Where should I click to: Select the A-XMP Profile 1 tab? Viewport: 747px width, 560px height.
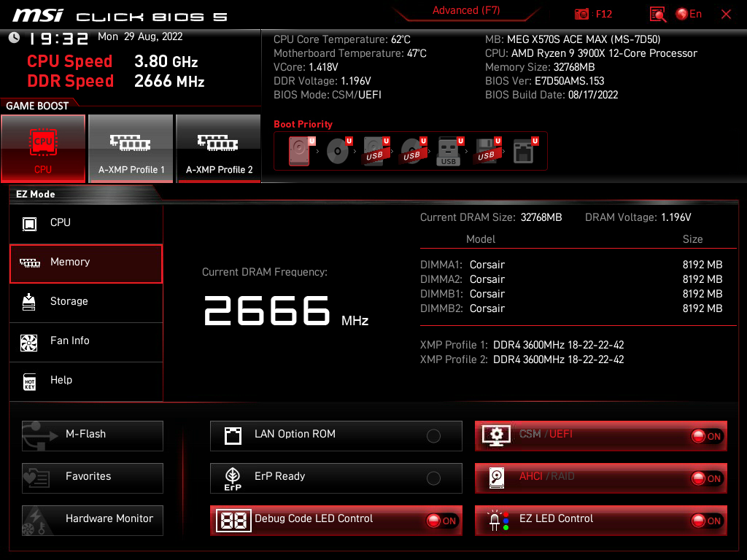(131, 148)
